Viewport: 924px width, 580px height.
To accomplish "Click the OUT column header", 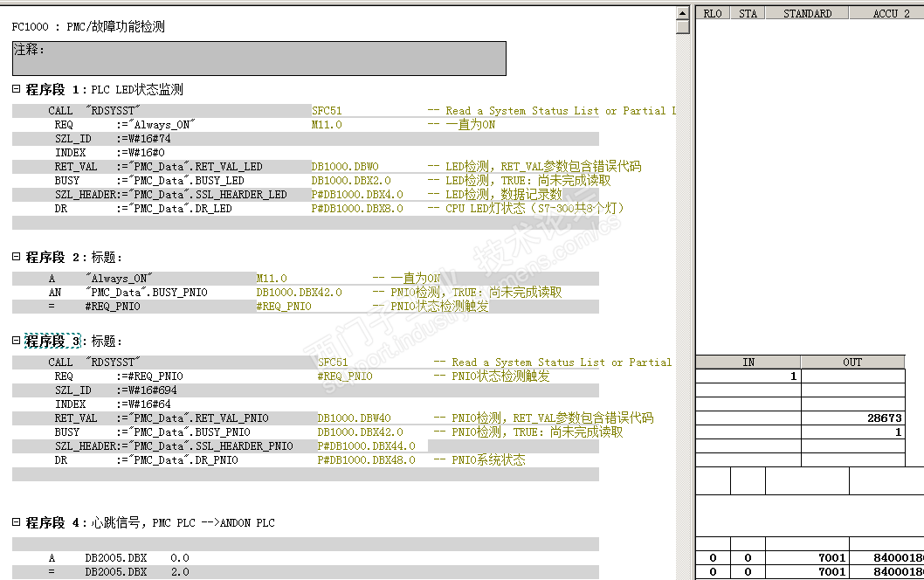I will click(852, 362).
